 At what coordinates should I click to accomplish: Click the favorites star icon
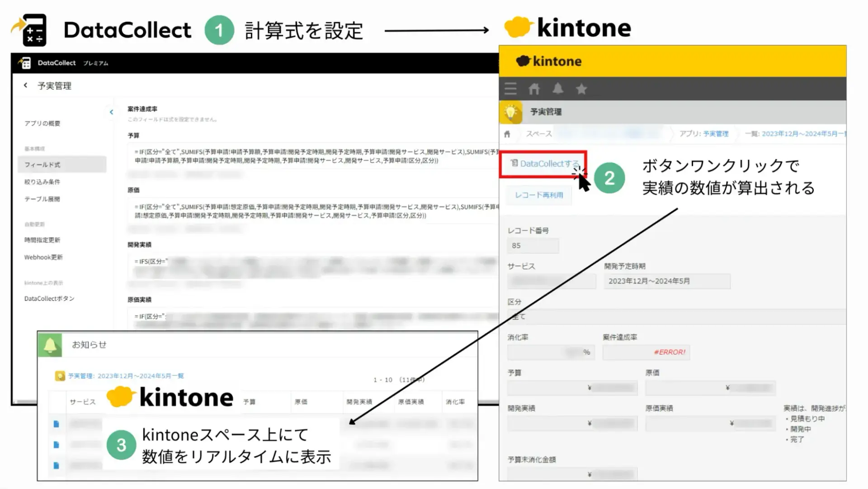(x=581, y=89)
